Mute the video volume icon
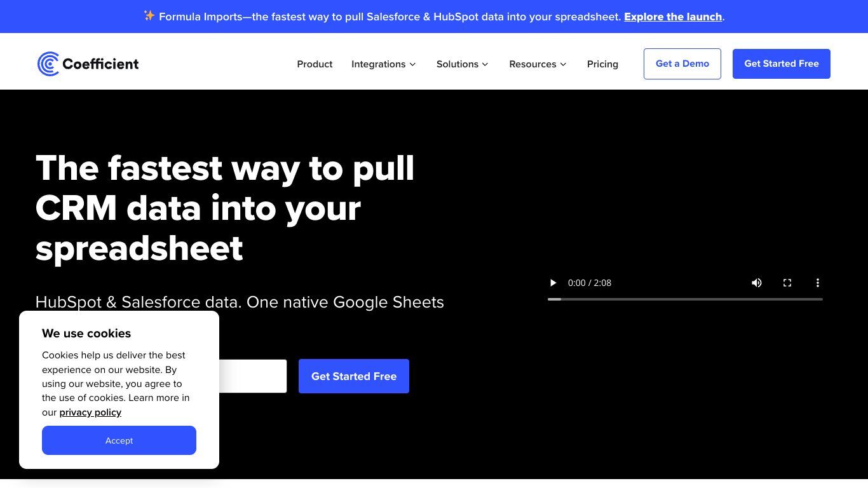The height and width of the screenshot is (488, 868). coord(757,283)
